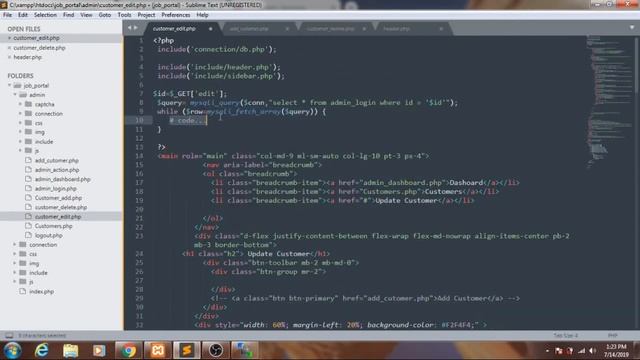Change PHP syntax in status bar
Image resolution: width=640 pixels, height=360 pixels.
click(613, 336)
